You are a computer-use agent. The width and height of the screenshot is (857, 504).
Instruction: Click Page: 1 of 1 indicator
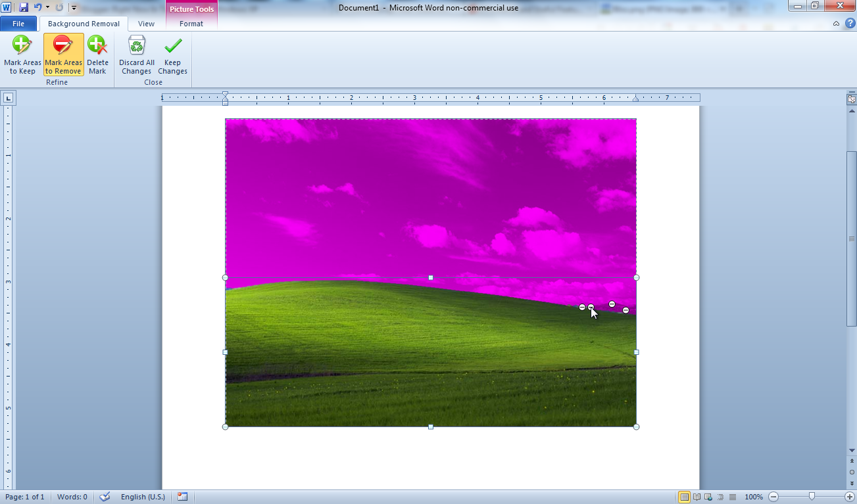[x=25, y=497]
